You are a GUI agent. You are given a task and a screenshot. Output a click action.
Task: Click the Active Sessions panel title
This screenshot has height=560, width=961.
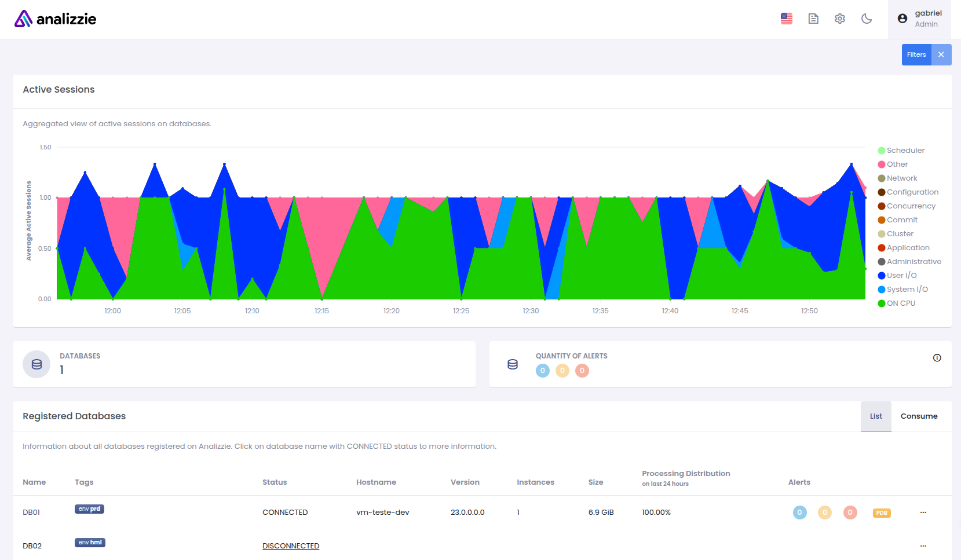click(x=59, y=90)
